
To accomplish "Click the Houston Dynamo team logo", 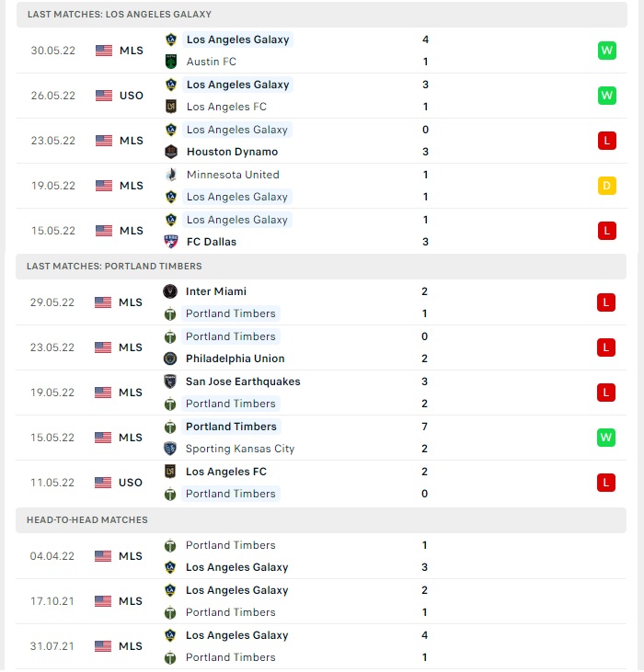I will [x=171, y=152].
